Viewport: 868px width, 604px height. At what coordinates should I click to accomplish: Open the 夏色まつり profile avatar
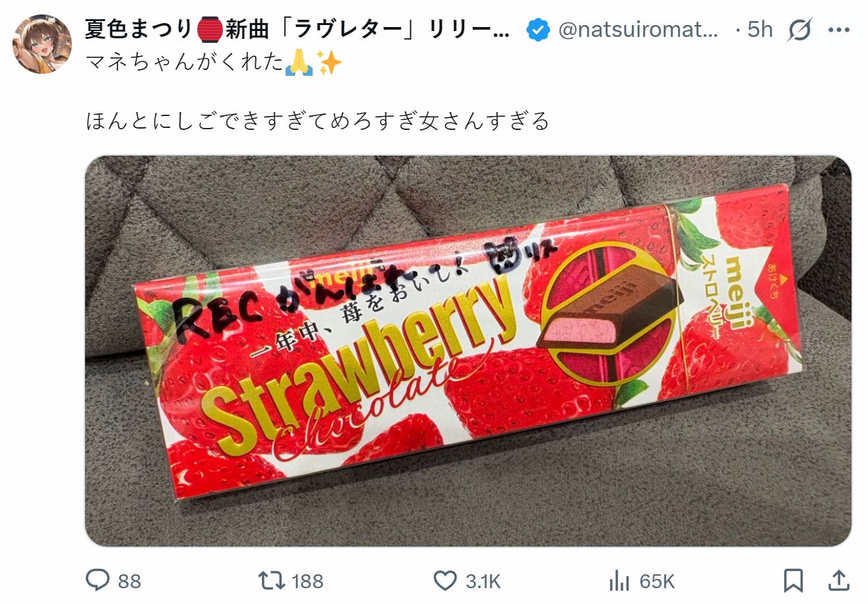click(x=42, y=44)
